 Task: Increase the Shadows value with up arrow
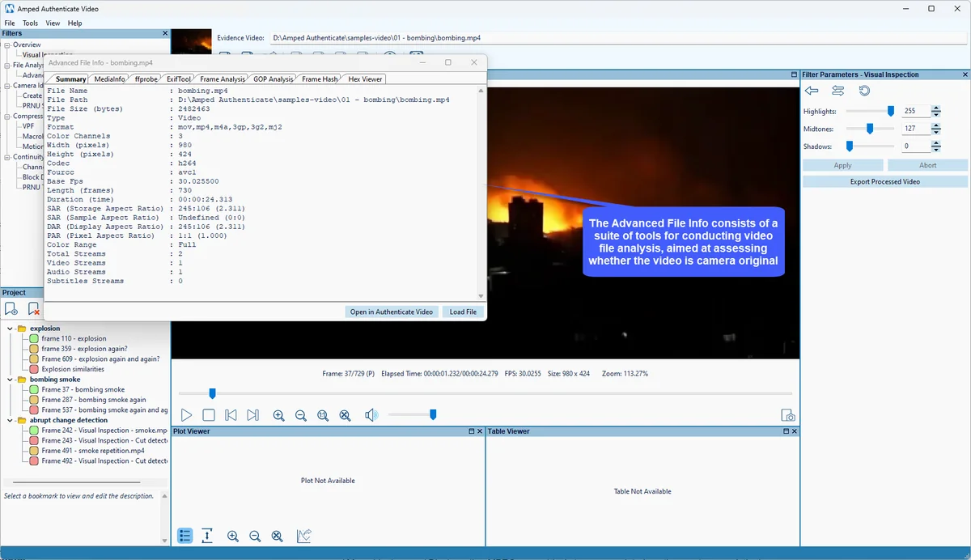point(936,143)
